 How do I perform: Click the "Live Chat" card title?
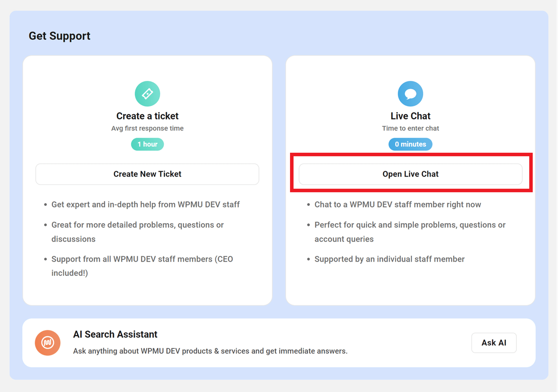[x=410, y=116]
